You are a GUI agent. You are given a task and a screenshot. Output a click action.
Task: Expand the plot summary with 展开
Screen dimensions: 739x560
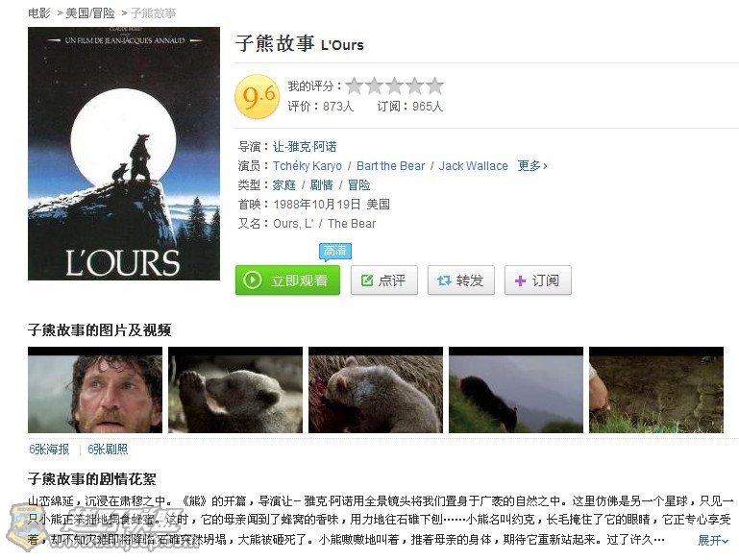tap(713, 540)
